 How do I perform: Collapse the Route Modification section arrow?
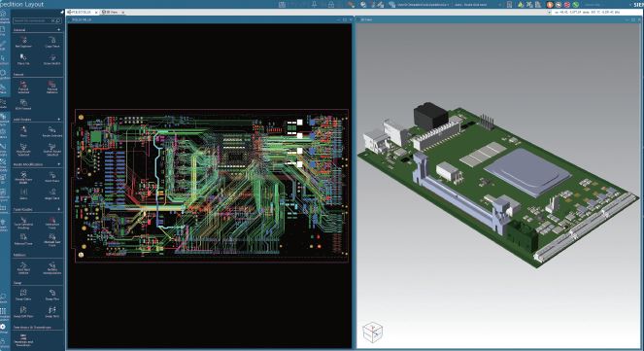[58, 164]
